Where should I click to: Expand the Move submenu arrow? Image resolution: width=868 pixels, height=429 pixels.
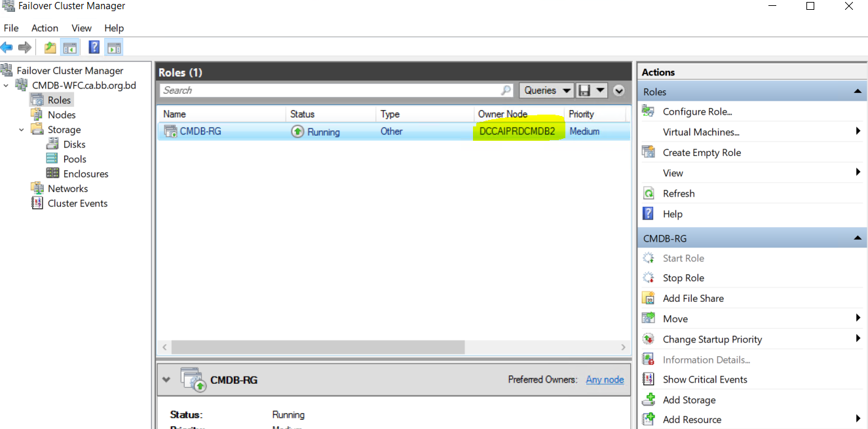click(858, 318)
